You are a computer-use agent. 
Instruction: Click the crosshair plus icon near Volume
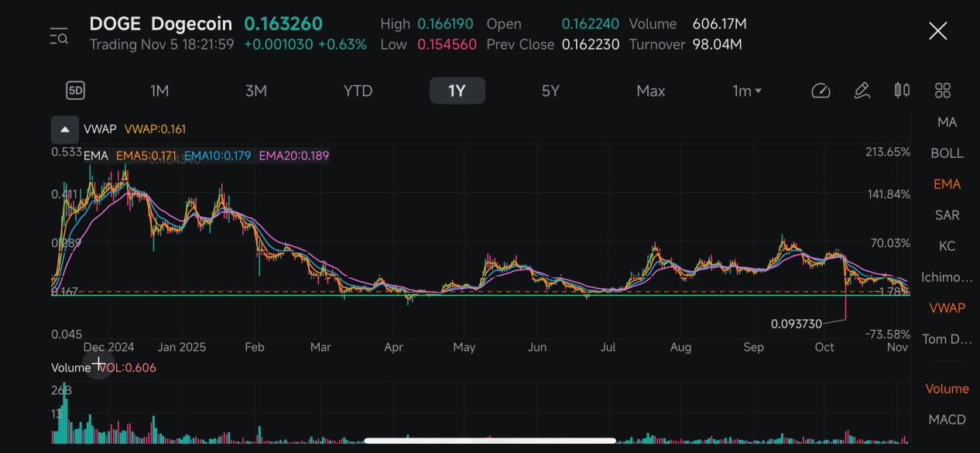99,363
